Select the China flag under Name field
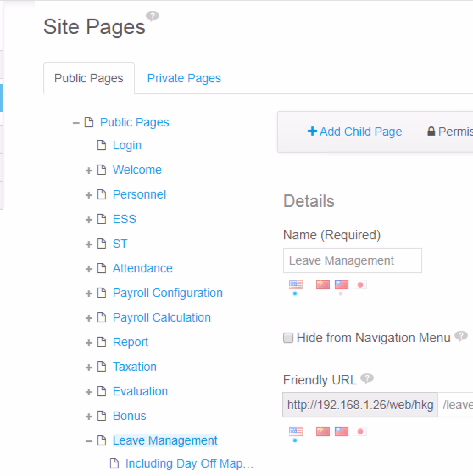The width and height of the screenshot is (473, 476). tap(323, 285)
